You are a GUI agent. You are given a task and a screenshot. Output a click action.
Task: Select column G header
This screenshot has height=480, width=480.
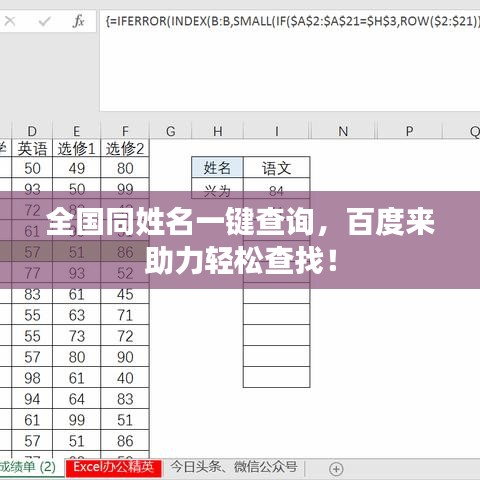(171, 131)
